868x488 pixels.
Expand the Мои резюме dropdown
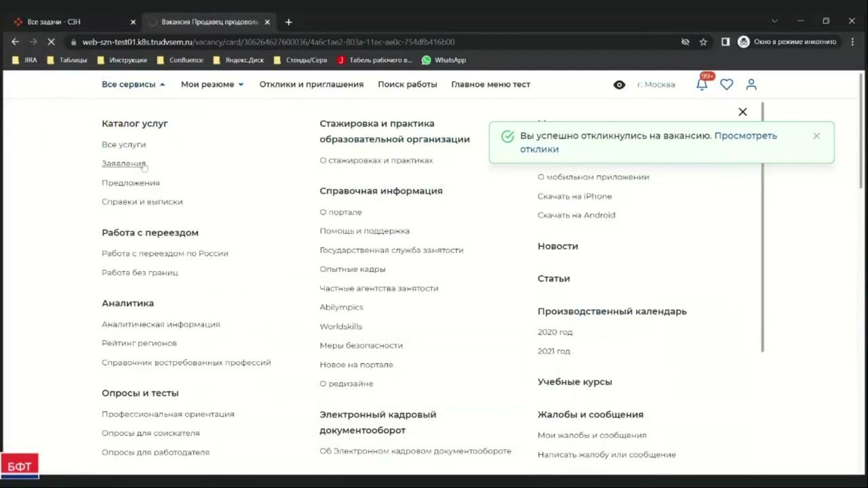click(x=212, y=85)
